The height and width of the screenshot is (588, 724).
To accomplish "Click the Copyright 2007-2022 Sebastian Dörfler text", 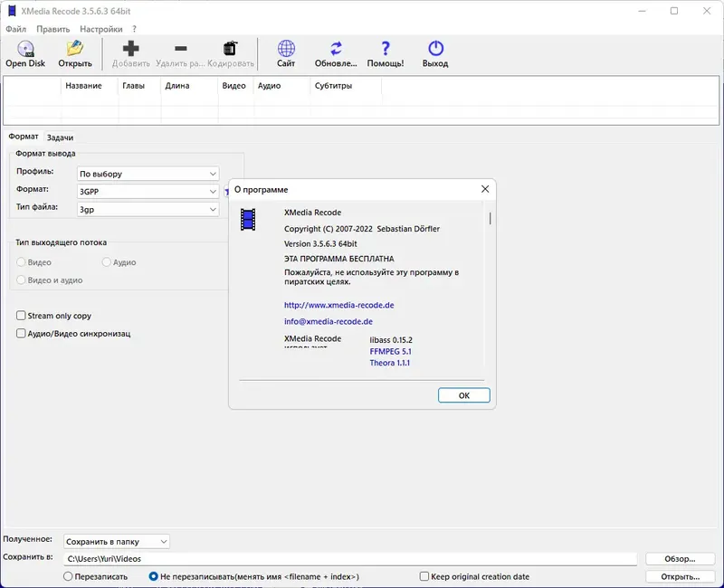I will pyautogui.click(x=361, y=229).
